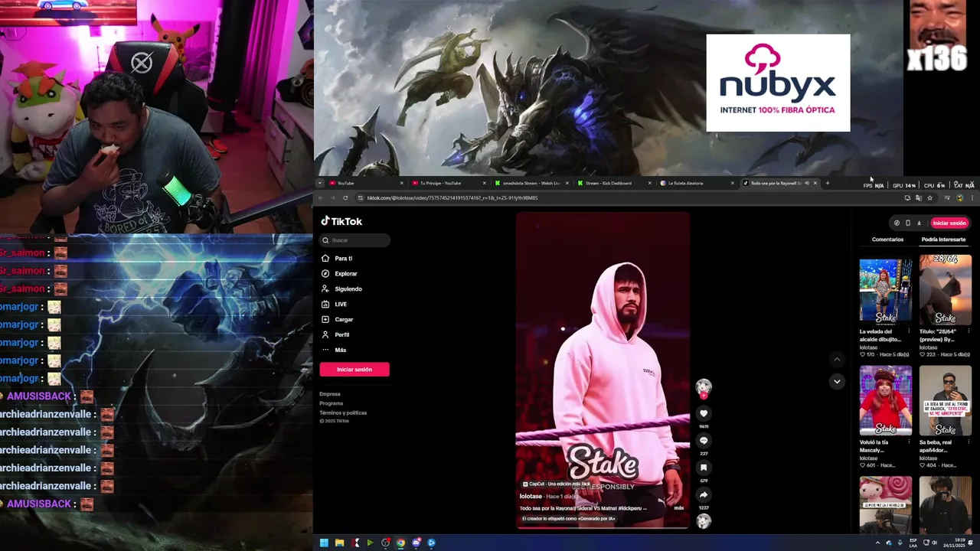
Task: Open options for 'Sa beba, real' video
Action: click(969, 443)
